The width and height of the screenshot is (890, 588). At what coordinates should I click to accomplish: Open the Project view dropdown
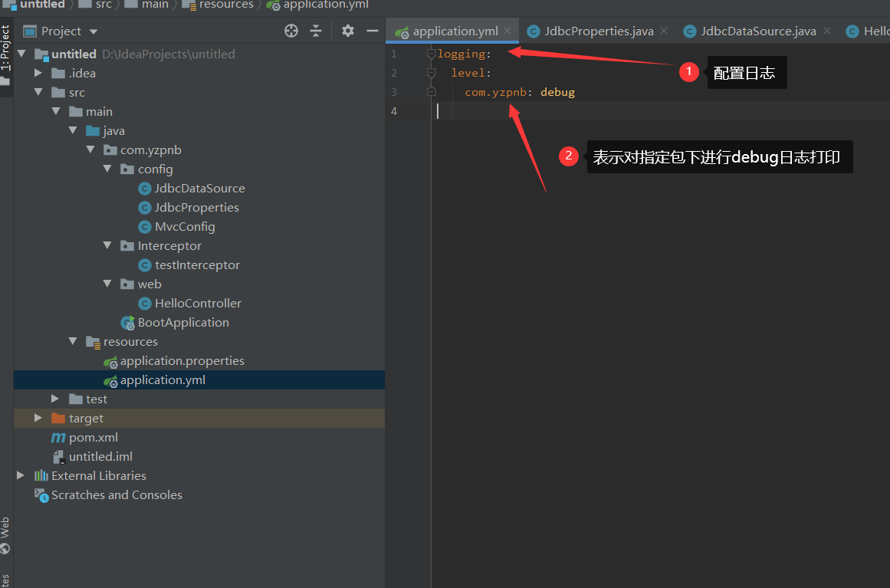pyautogui.click(x=94, y=31)
